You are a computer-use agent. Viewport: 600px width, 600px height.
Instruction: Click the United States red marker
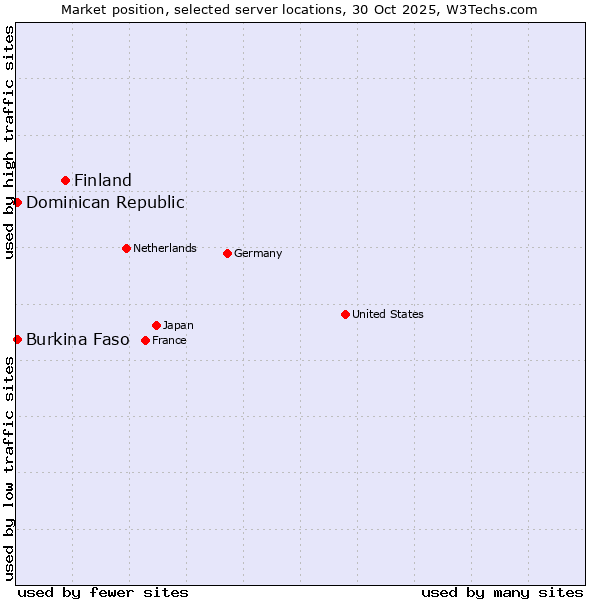pyautogui.click(x=345, y=314)
